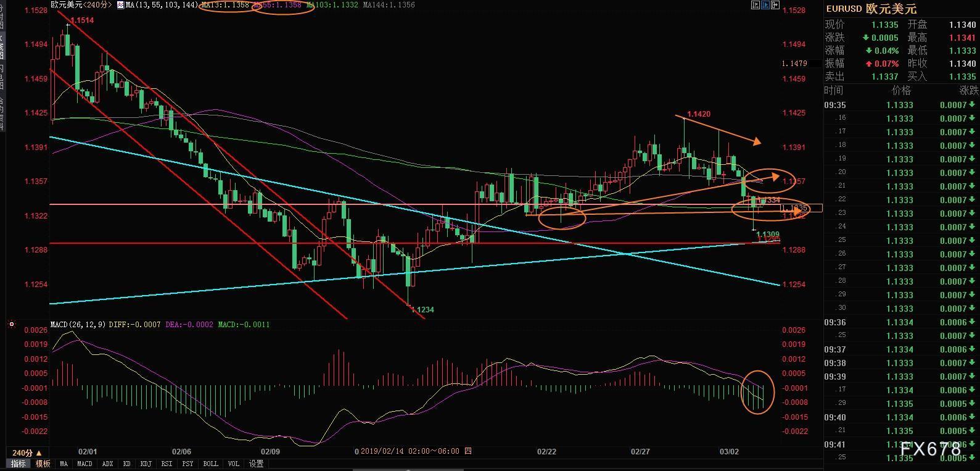This screenshot has height=471, width=980.
Task: Select the 09:39 tick row
Action: pyautogui.click(x=902, y=377)
